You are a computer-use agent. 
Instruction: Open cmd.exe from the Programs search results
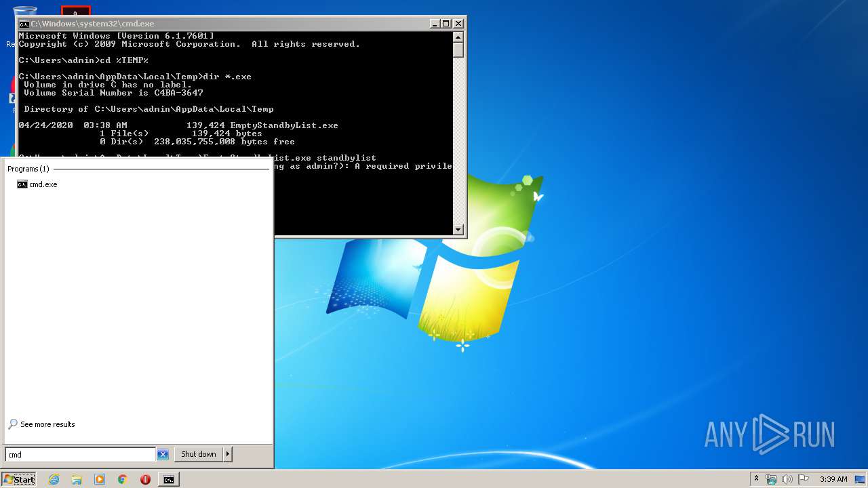click(x=37, y=184)
